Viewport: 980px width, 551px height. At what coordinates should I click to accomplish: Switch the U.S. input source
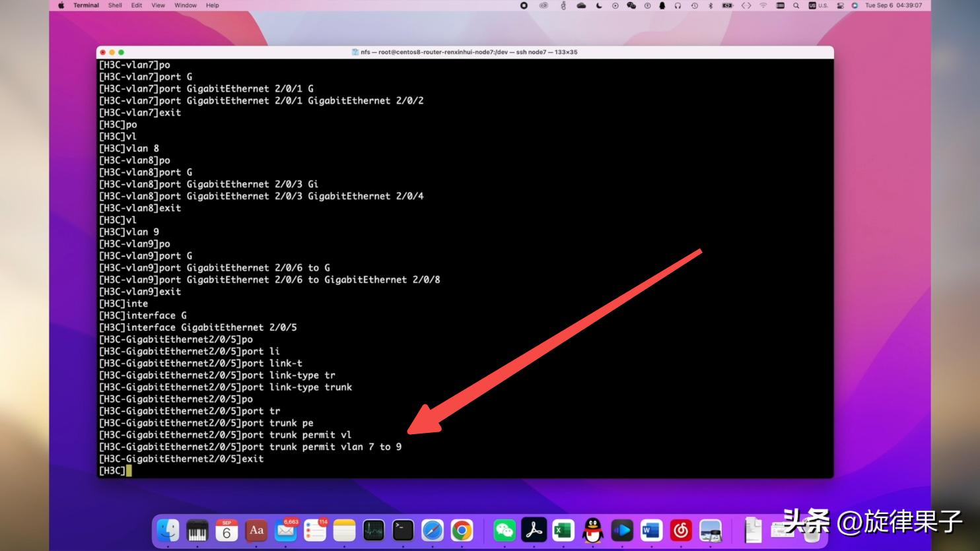pos(818,5)
